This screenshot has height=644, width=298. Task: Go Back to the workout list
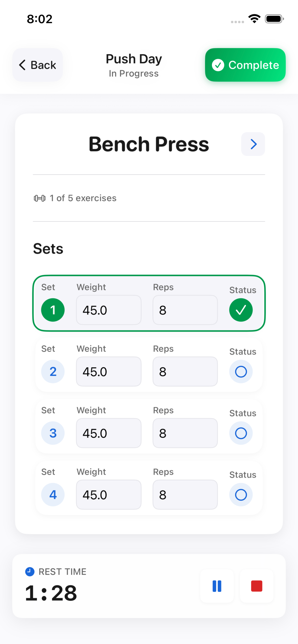38,65
